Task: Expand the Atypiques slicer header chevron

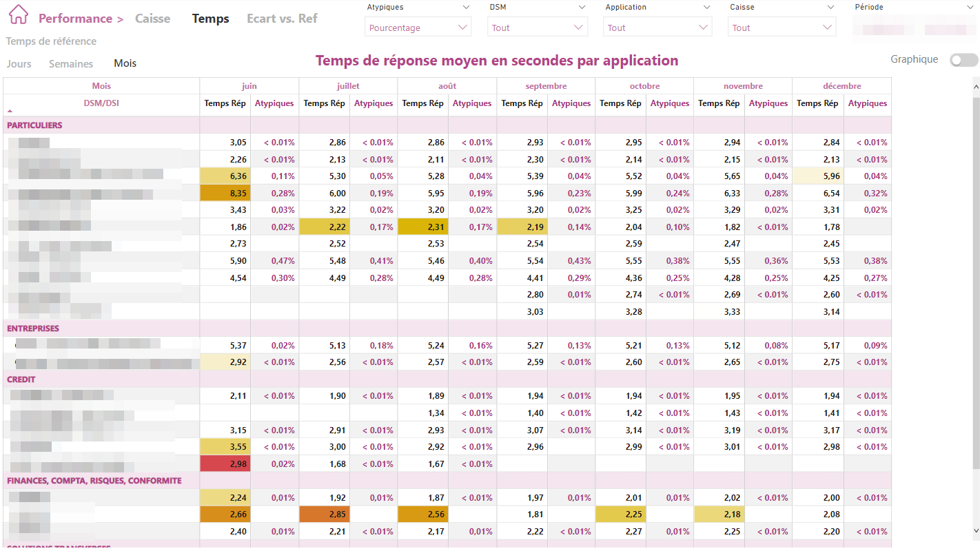Action: (x=466, y=7)
